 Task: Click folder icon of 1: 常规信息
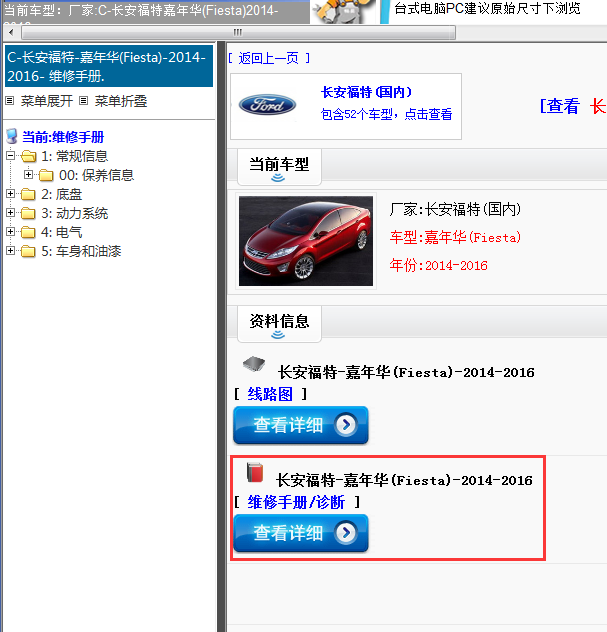coord(29,156)
